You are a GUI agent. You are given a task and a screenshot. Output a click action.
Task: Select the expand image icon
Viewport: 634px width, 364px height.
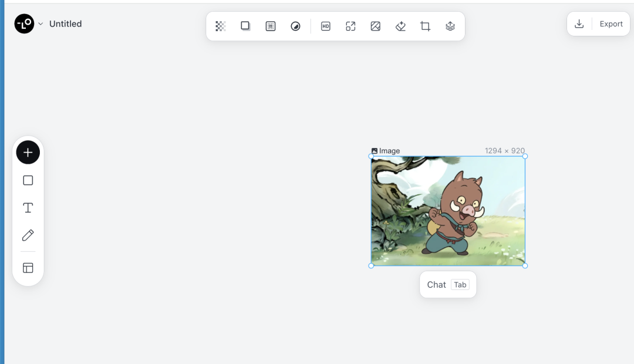click(350, 26)
